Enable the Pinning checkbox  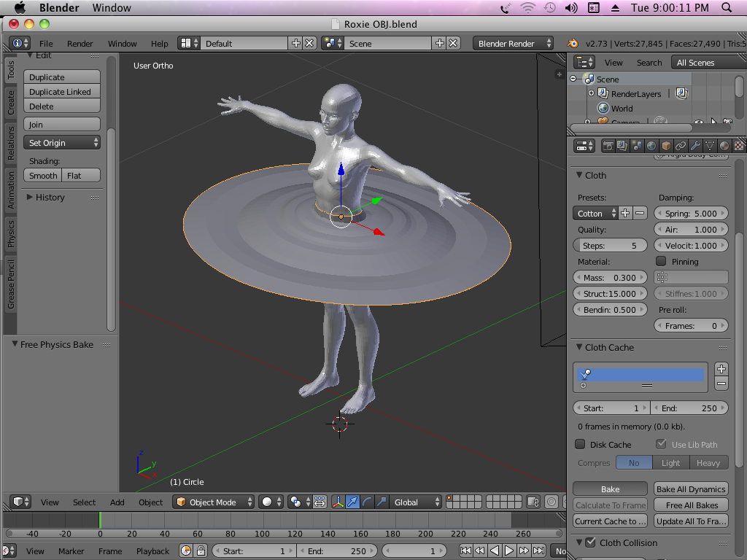(x=661, y=261)
